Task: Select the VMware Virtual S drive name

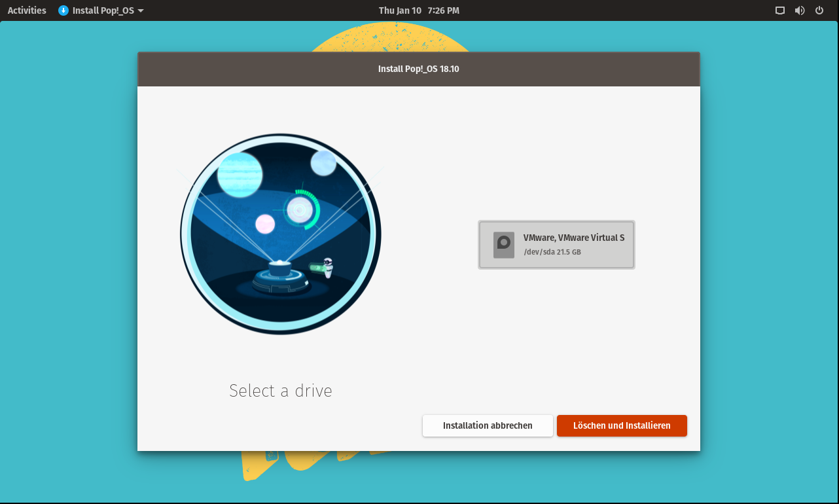Action: click(x=573, y=238)
